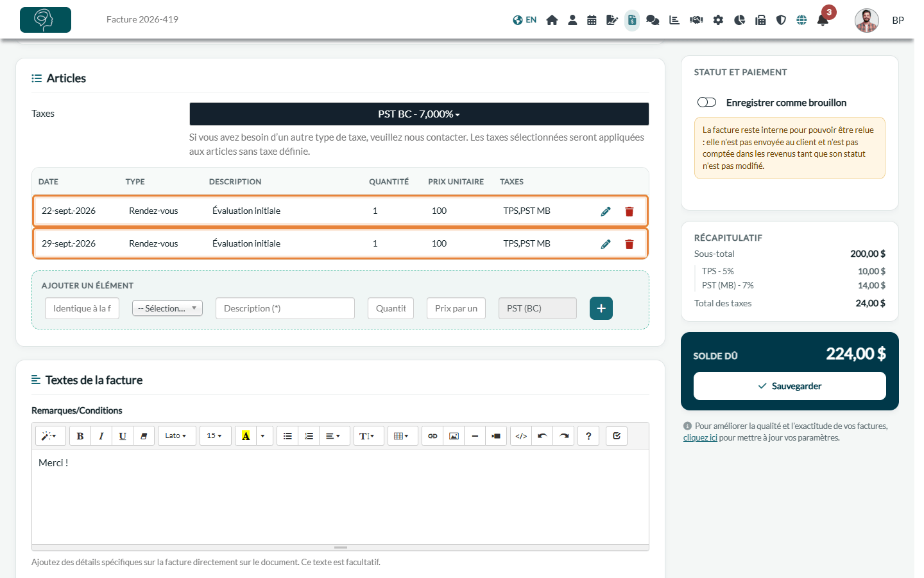Viewport: 924px width, 578px height.
Task: Open the user profile icon in navigation
Action: [572, 20]
